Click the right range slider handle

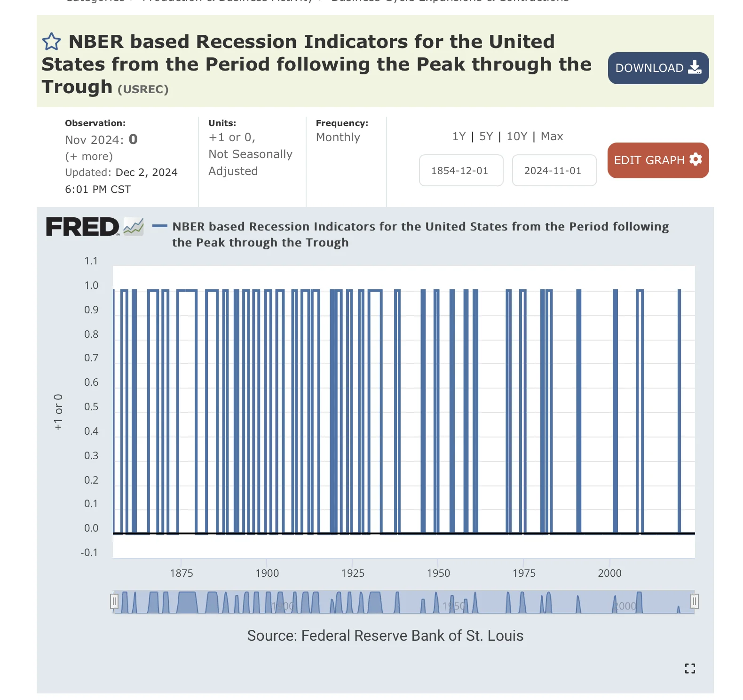[x=695, y=601]
